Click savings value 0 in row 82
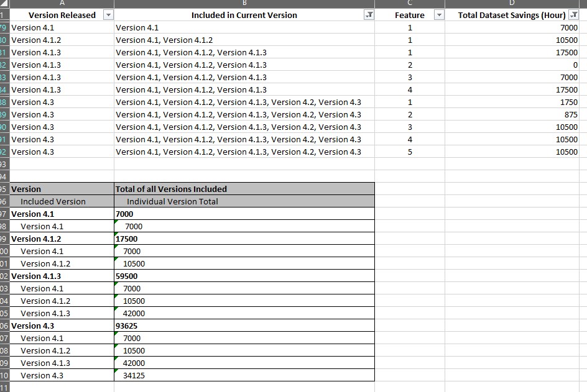587x392 pixels. [512, 65]
